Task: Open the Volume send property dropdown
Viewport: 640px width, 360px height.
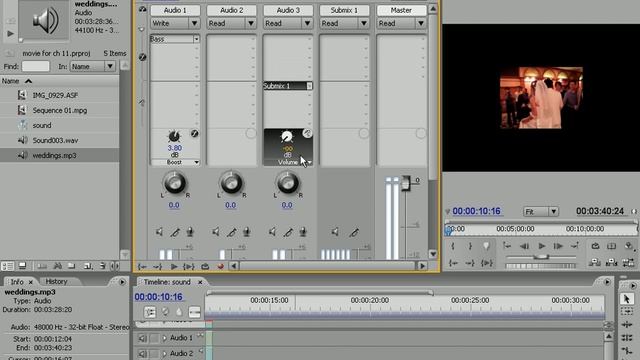Action: pyautogui.click(x=310, y=162)
